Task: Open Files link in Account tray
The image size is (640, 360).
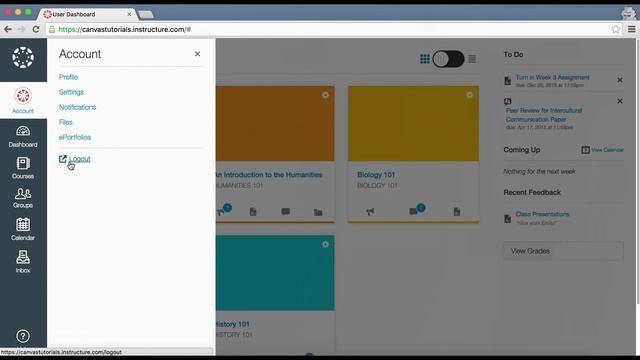Action: pyautogui.click(x=65, y=122)
